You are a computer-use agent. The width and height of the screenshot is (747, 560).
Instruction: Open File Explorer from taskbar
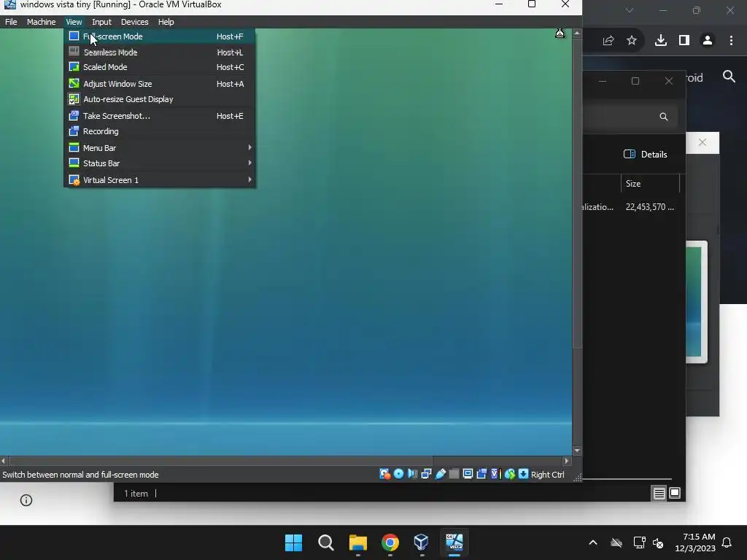point(357,542)
